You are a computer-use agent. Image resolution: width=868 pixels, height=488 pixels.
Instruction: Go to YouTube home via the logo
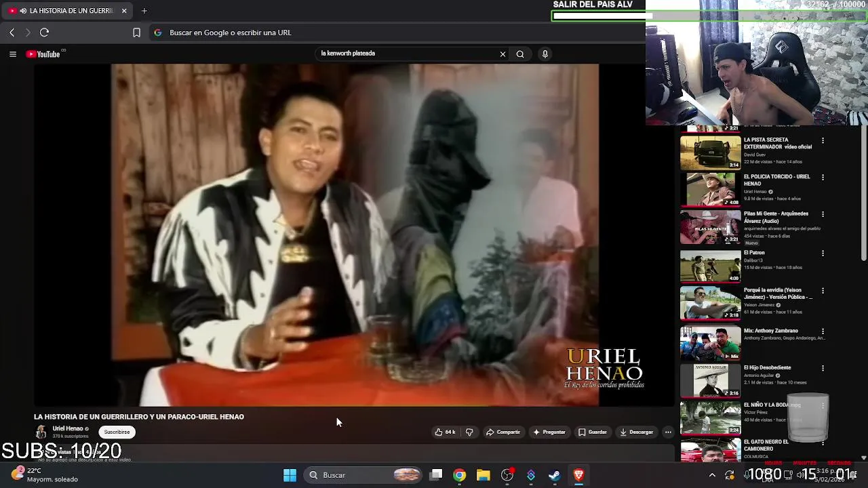(43, 54)
